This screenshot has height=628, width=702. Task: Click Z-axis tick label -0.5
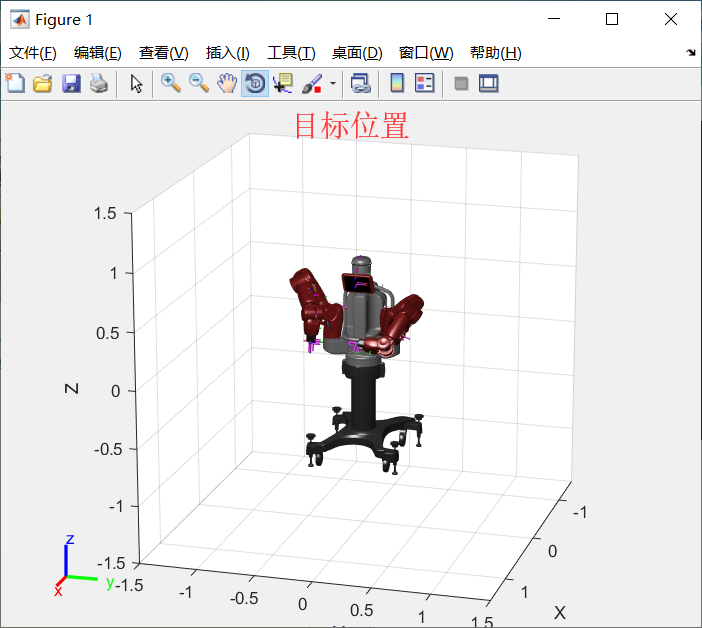click(108, 449)
